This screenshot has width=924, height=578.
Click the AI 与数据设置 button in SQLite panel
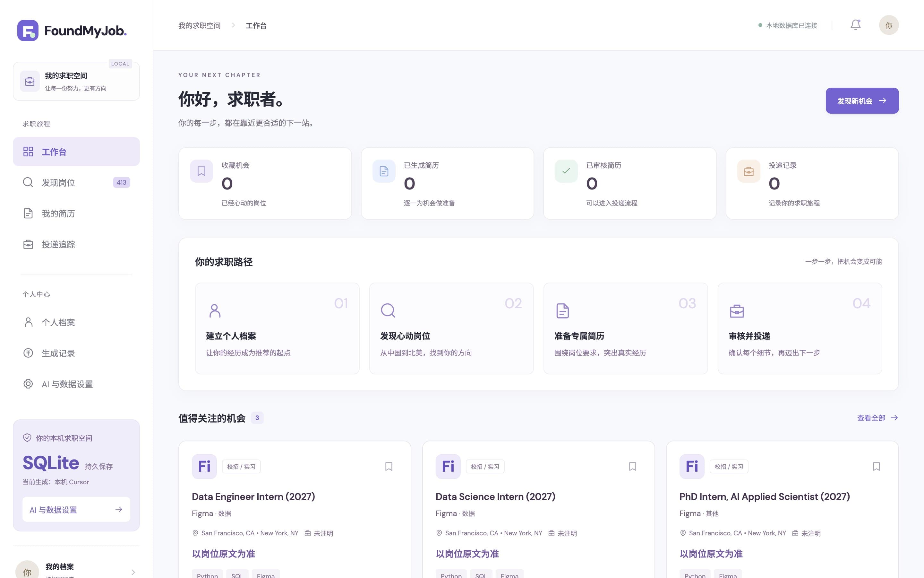point(76,509)
